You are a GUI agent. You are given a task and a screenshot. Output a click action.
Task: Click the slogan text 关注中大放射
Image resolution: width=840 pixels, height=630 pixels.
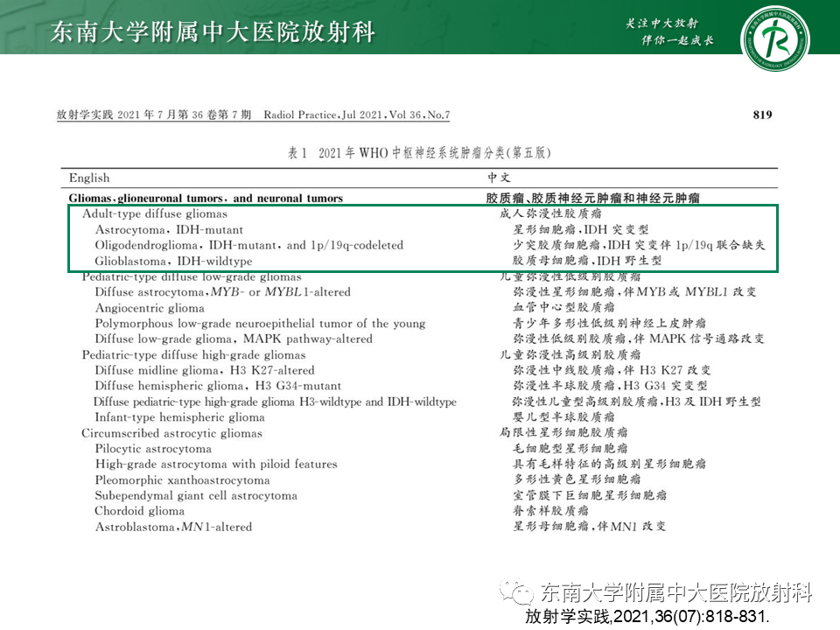[662, 23]
